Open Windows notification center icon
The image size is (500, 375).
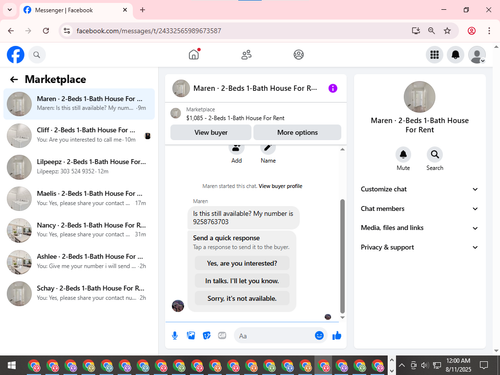(x=484, y=365)
